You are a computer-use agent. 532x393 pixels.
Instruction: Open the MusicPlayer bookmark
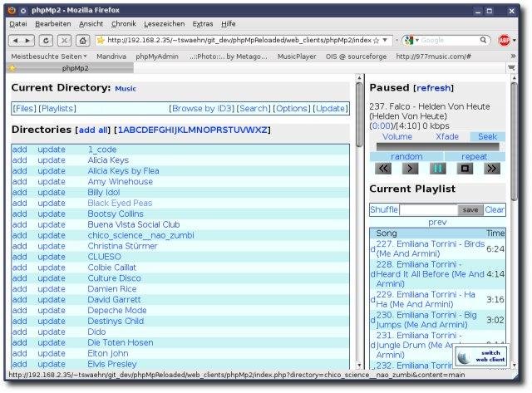(x=297, y=56)
